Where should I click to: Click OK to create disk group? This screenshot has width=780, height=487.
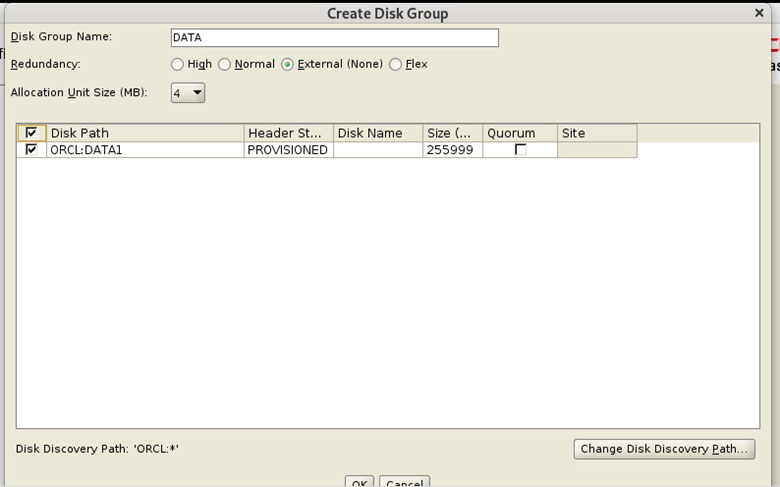(359, 482)
